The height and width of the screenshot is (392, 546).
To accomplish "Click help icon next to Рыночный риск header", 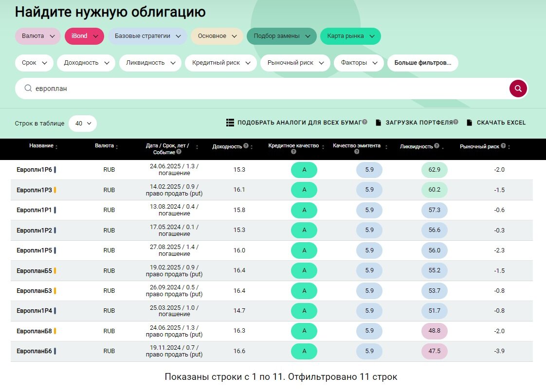I will 503,146.
